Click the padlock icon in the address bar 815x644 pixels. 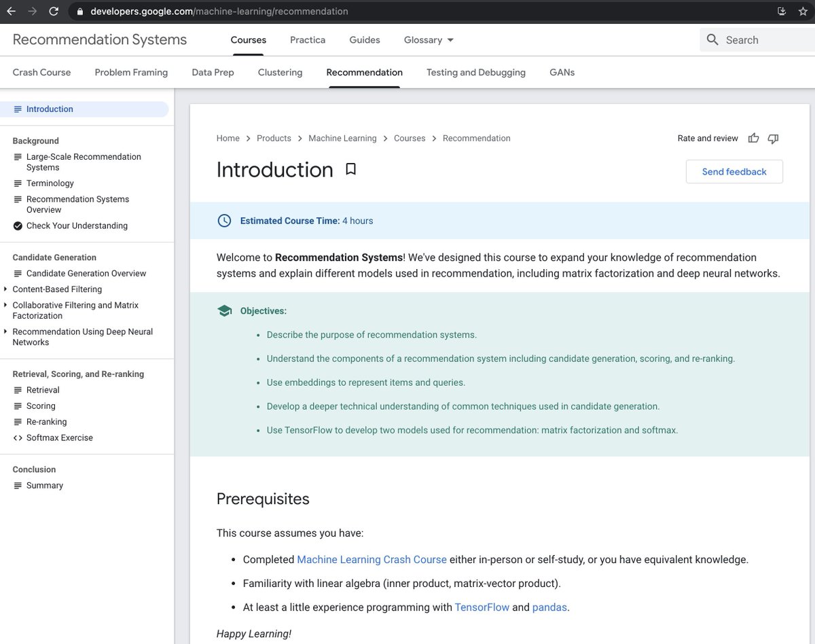point(80,12)
